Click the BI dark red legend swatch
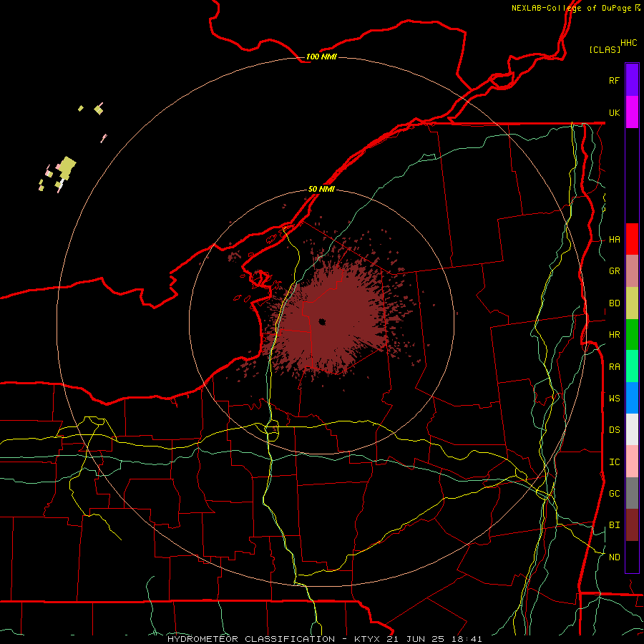The image size is (644, 644). point(632,525)
